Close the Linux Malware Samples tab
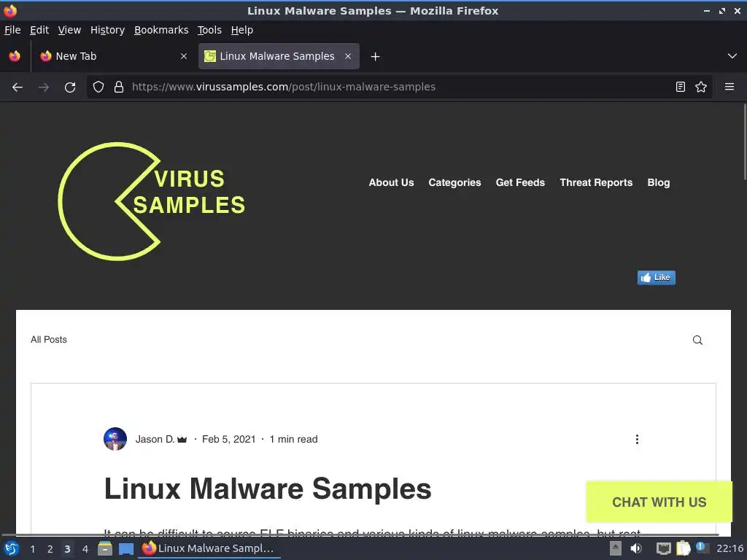747x560 pixels. point(348,56)
